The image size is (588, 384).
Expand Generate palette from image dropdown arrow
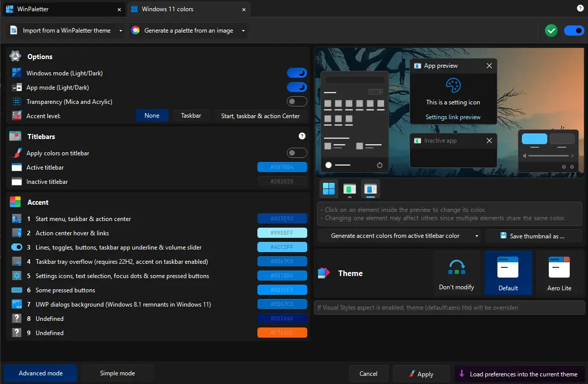[x=243, y=31]
